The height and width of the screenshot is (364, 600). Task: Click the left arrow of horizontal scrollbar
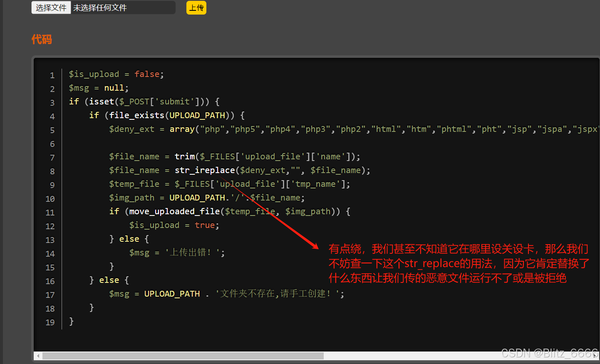point(38,356)
